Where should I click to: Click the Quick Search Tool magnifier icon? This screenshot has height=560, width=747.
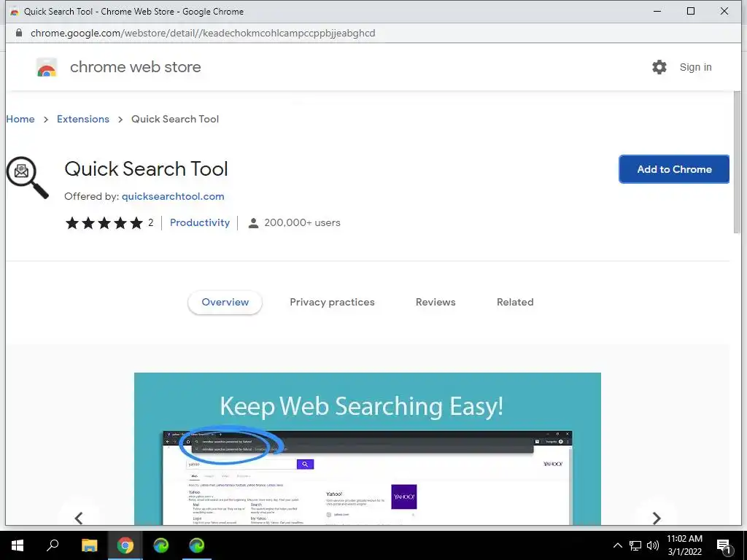27,177
